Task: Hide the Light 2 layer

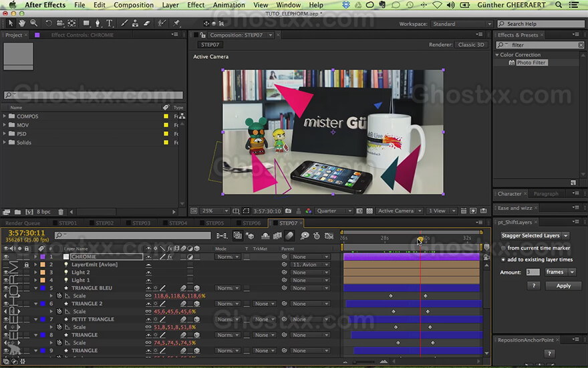Action: [6, 272]
